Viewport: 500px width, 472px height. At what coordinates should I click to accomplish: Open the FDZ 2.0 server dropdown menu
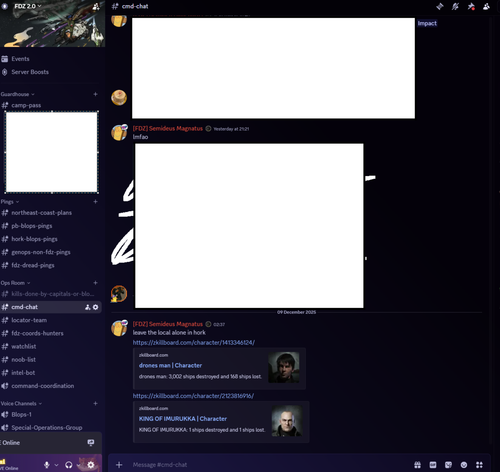(x=28, y=6)
